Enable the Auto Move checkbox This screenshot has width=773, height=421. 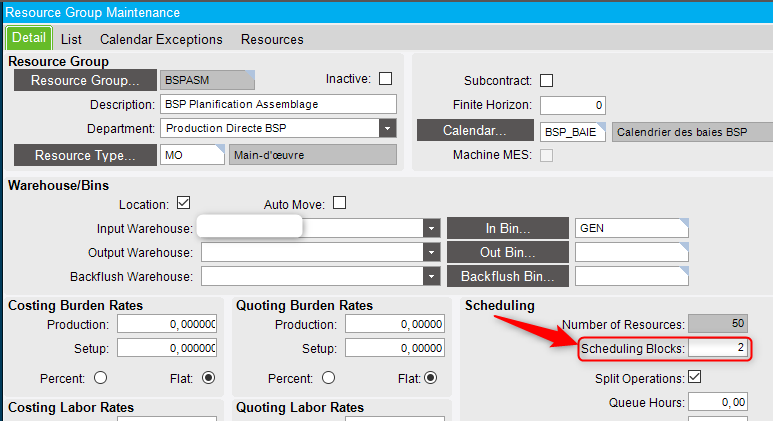[x=339, y=203]
